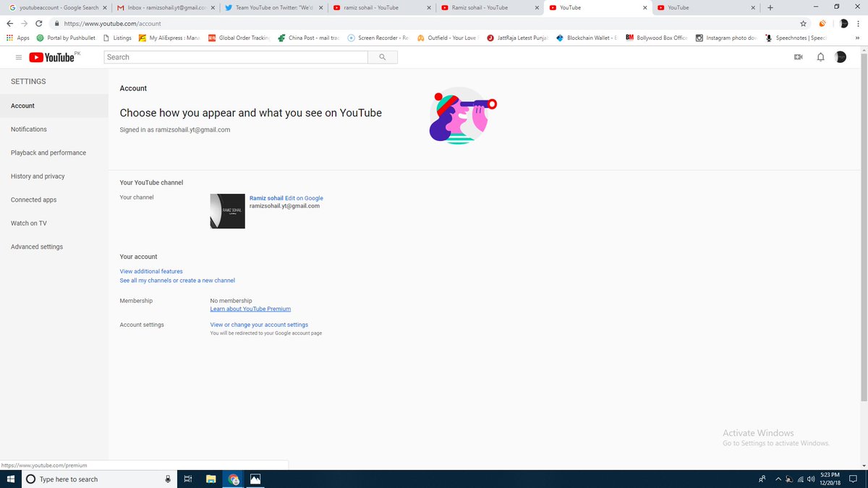Click the browser back arrow

pyautogui.click(x=10, y=23)
